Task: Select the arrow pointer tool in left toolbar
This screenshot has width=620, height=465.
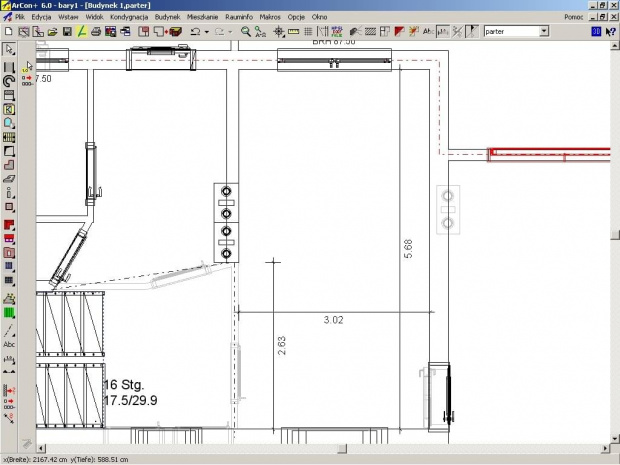Action: click(x=9, y=49)
